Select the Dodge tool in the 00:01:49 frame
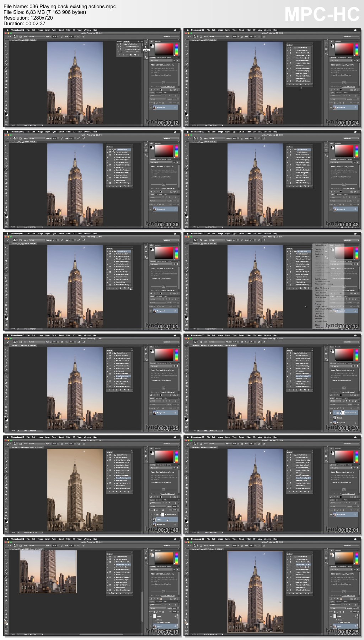This screenshot has height=640, width=364. click(6, 495)
